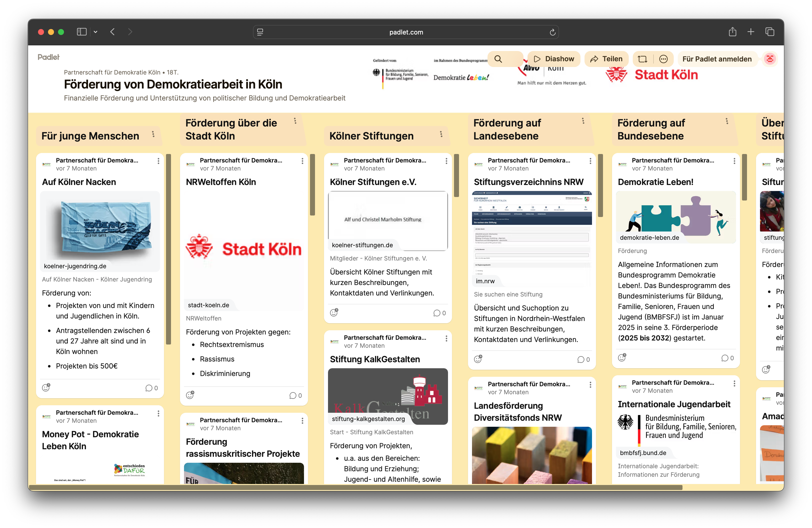Add reaction to Stiftungsverzeichnins NRW post

pyautogui.click(x=478, y=359)
